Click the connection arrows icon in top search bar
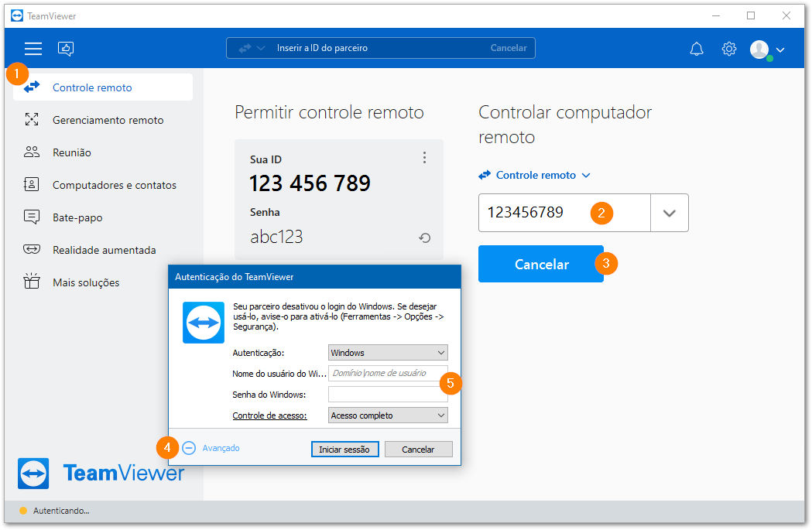This screenshot has width=812, height=530. click(x=245, y=48)
